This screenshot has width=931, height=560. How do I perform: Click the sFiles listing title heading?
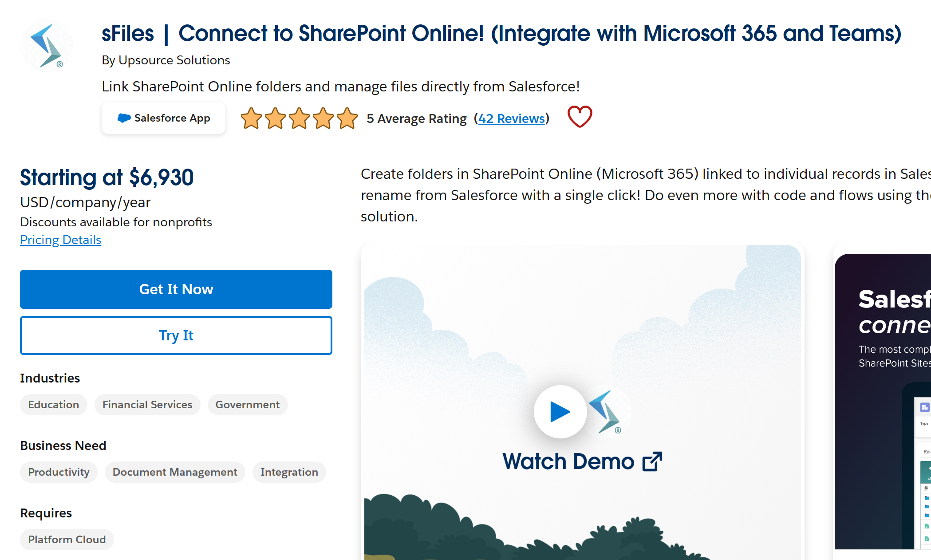point(501,33)
